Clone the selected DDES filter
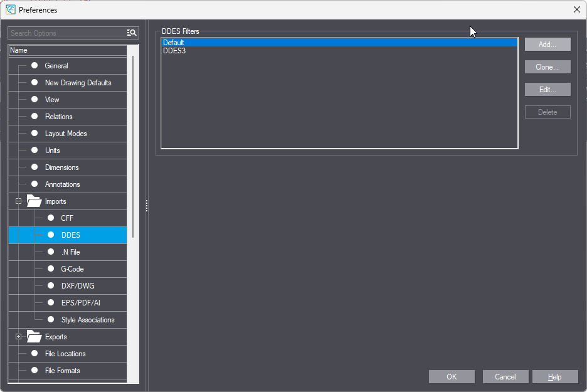This screenshot has height=392, width=587. pos(547,67)
